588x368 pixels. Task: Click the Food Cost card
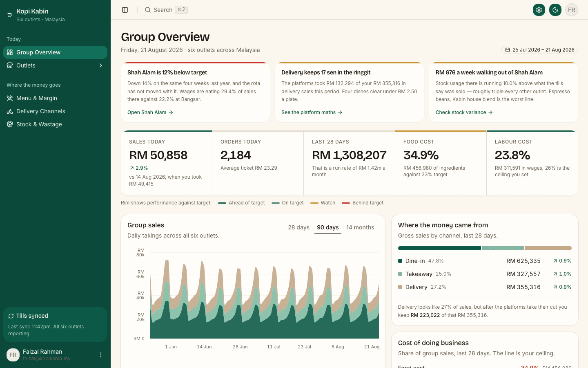(441, 163)
